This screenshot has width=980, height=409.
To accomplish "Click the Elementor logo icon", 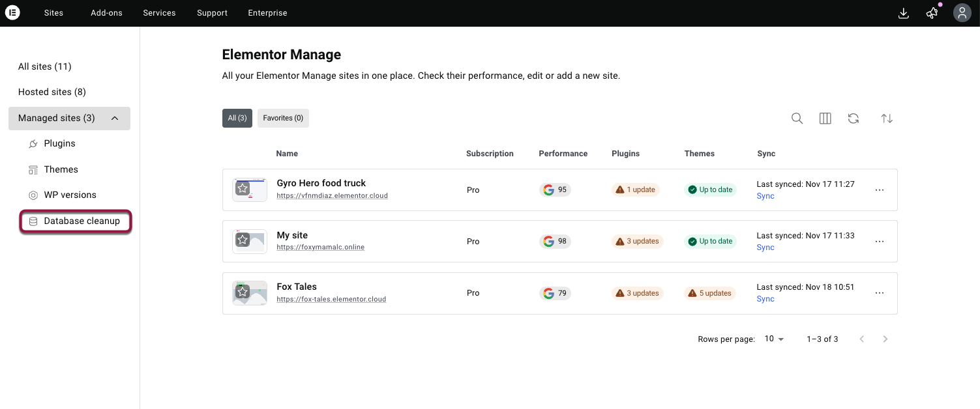I will point(12,13).
